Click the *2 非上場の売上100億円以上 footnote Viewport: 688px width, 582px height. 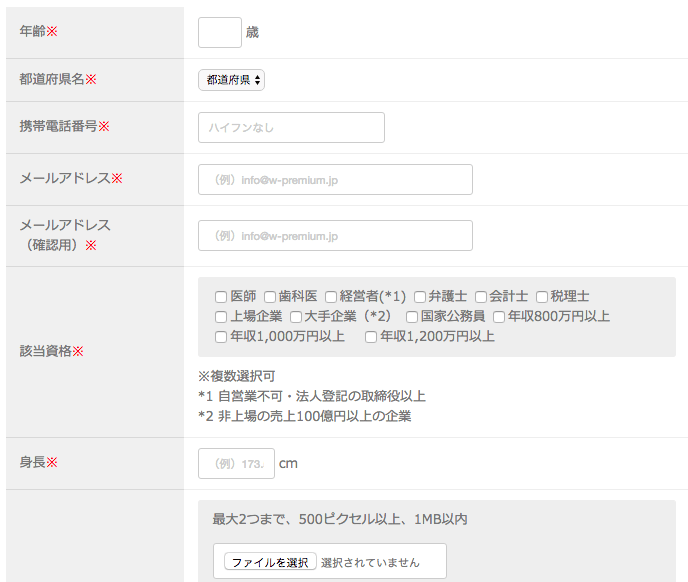pos(305,416)
